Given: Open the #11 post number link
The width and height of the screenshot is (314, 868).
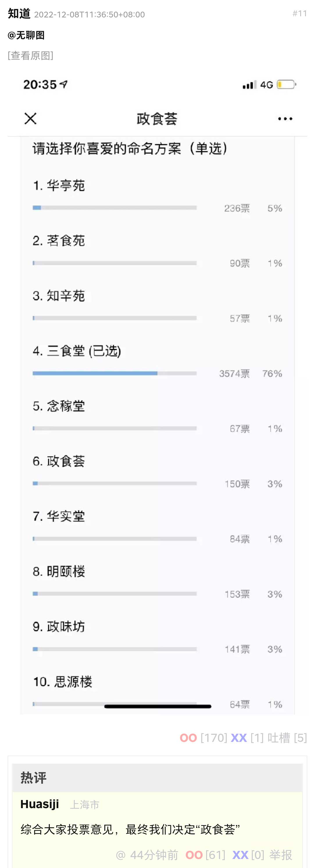Looking at the screenshot, I should pyautogui.click(x=300, y=13).
